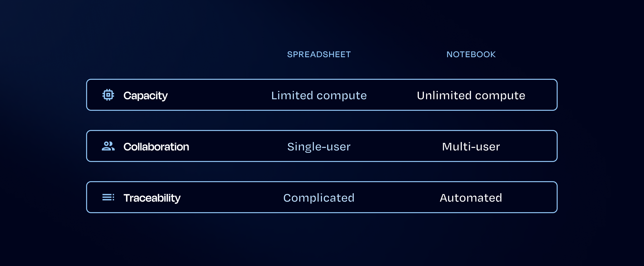The image size is (644, 266).
Task: Click the Capacity chip icon
Action: (108, 95)
